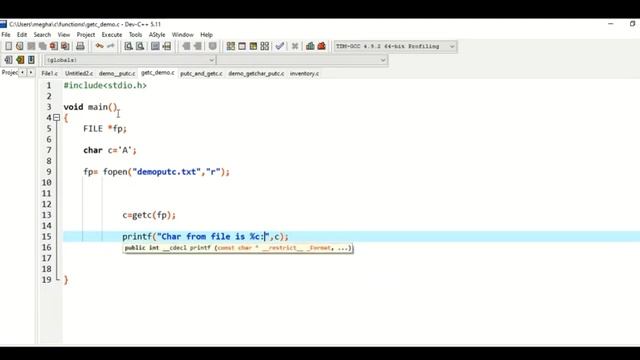Click the orange second-row toolbar icon
This screenshot has width=640, height=360.
pyautogui.click(x=20, y=60)
